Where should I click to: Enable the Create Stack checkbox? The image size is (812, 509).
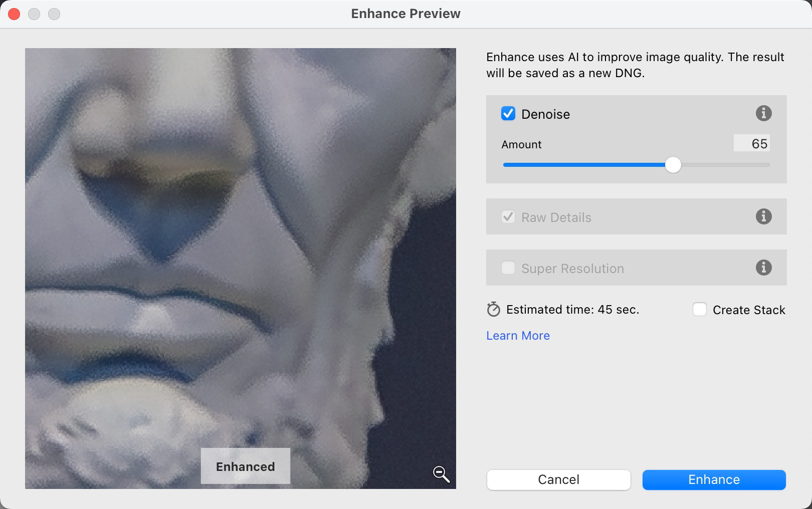(x=700, y=309)
